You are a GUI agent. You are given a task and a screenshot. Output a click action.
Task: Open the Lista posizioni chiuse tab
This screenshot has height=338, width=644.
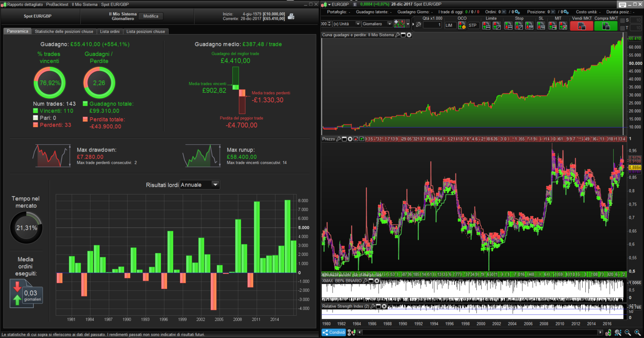tap(146, 31)
